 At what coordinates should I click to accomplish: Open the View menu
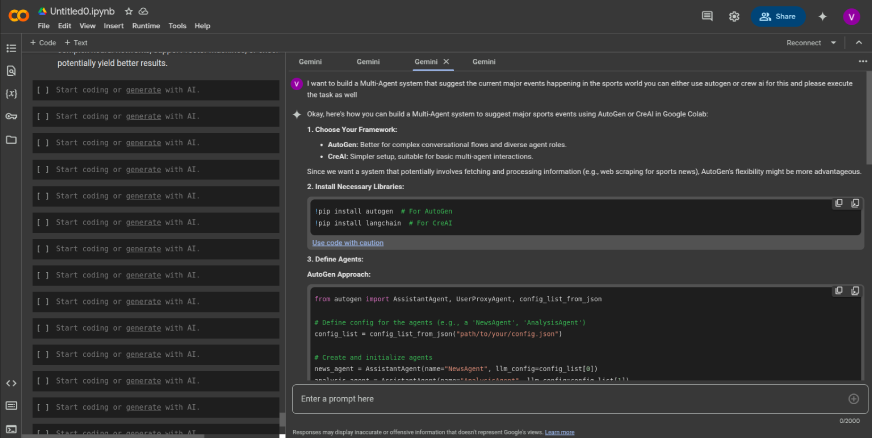[x=87, y=26]
